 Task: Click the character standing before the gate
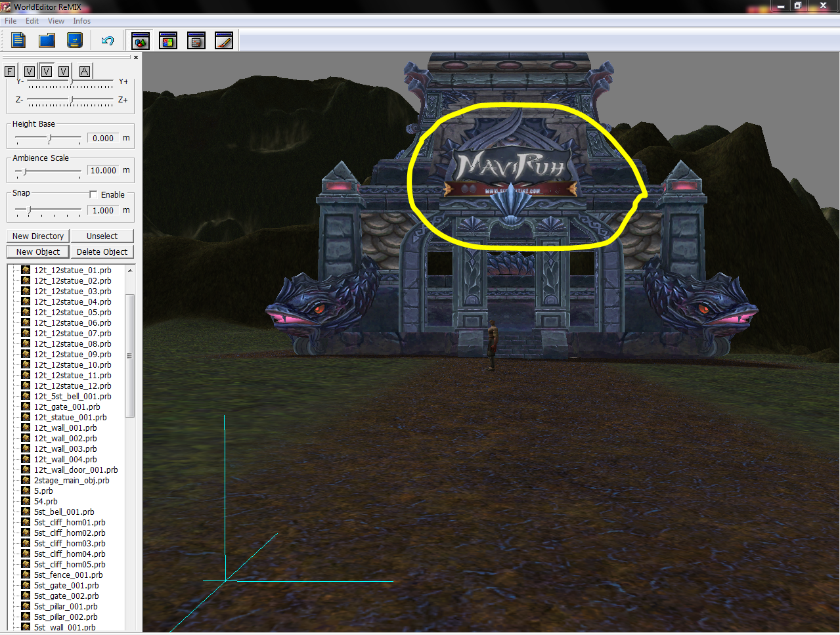[x=492, y=345]
